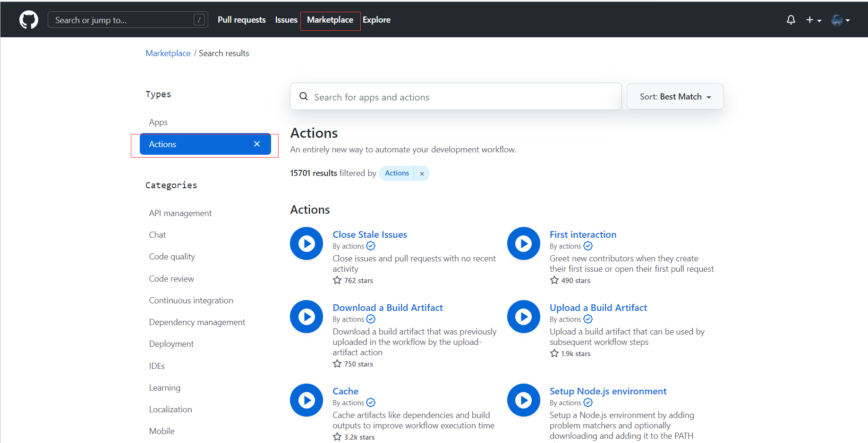Open the plus create-new menu

tap(813, 20)
